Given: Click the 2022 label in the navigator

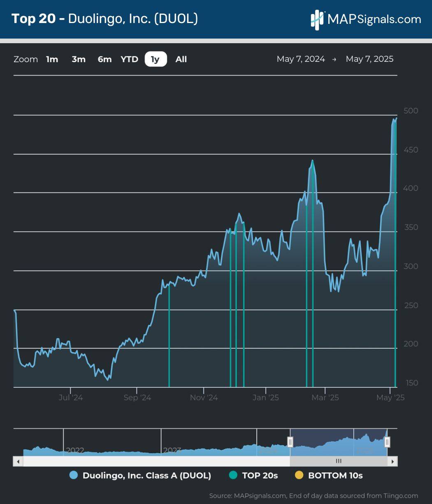Looking at the screenshot, I should [74, 451].
